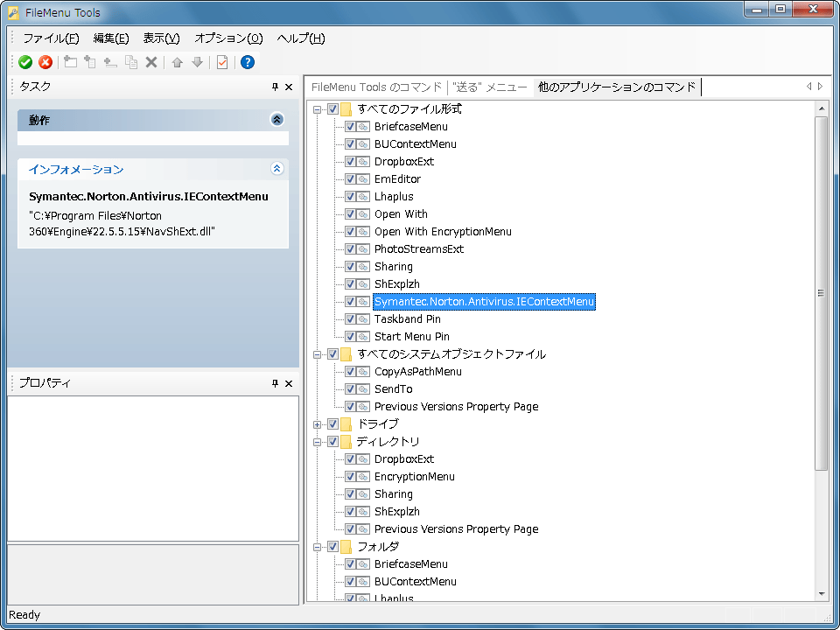Select Open With EncryptionMenu tree row

(x=443, y=231)
